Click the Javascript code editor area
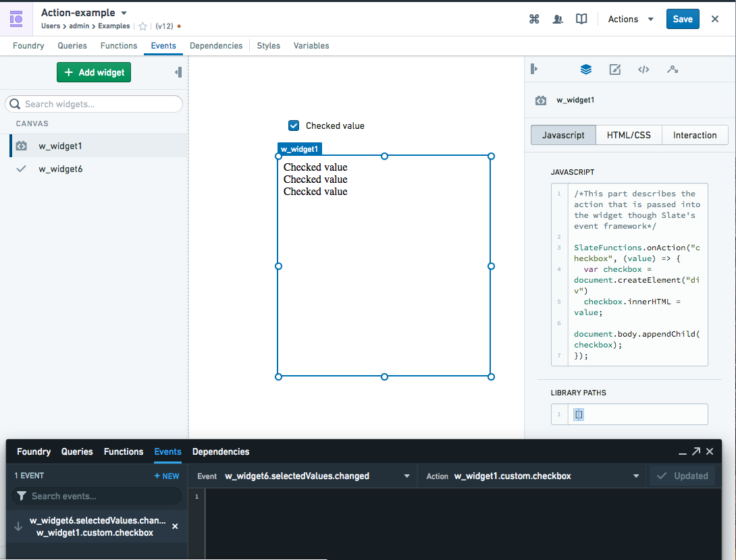 (x=629, y=275)
